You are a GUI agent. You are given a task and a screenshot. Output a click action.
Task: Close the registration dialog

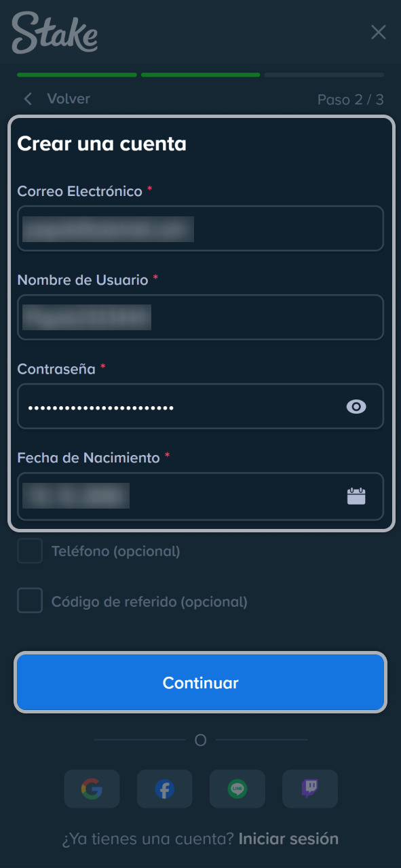click(378, 32)
